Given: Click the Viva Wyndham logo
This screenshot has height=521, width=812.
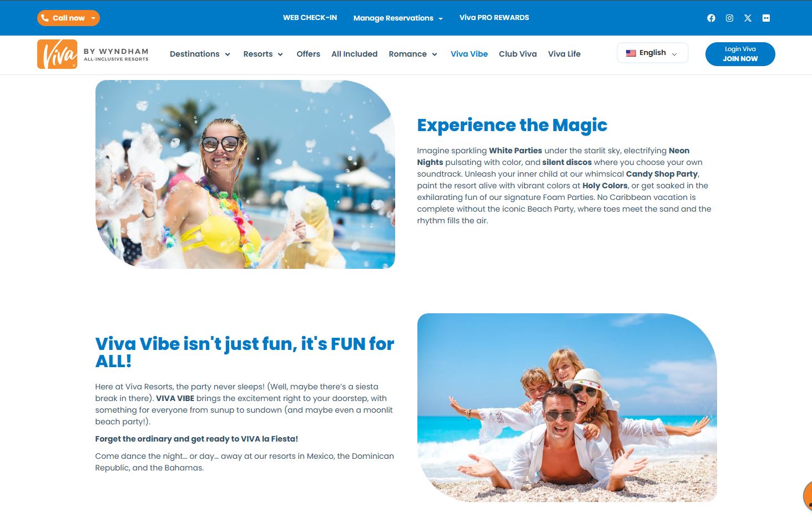Looking at the screenshot, I should click(93, 54).
